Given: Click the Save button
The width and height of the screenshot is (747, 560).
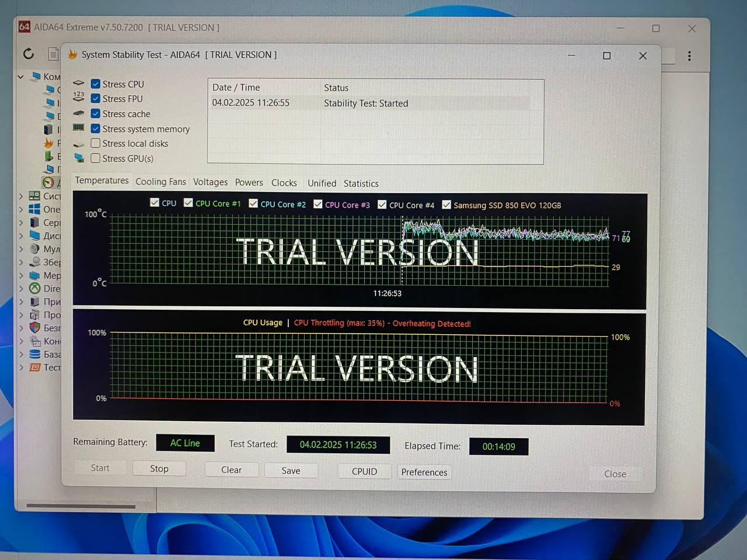Looking at the screenshot, I should pos(291,471).
